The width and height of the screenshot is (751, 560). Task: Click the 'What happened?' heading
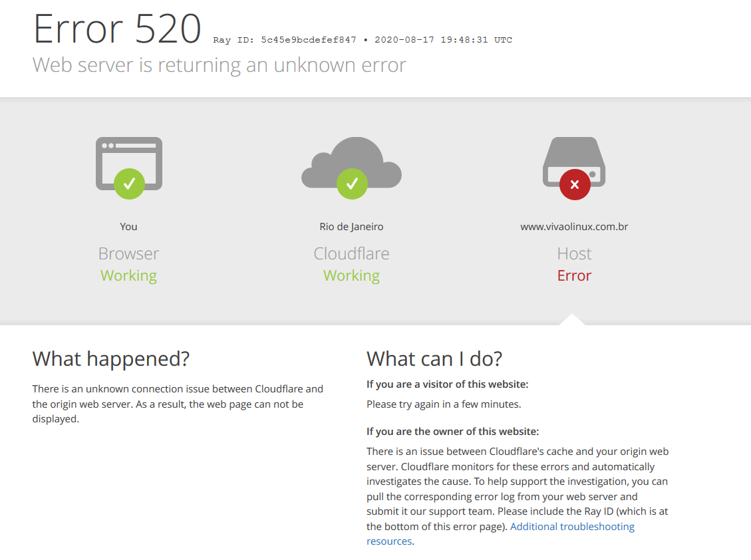[111, 358]
